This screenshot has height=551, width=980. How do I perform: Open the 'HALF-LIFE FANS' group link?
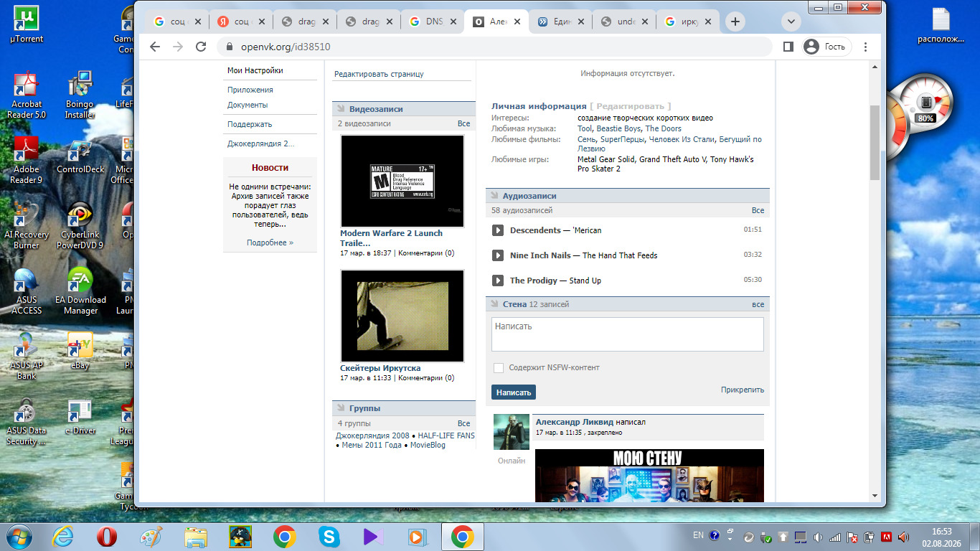point(446,435)
